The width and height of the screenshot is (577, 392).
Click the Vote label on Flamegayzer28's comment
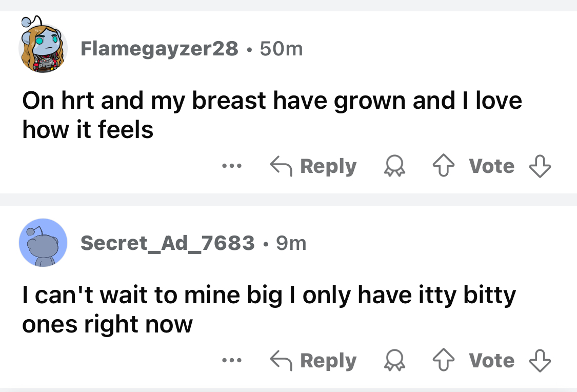[x=491, y=166]
